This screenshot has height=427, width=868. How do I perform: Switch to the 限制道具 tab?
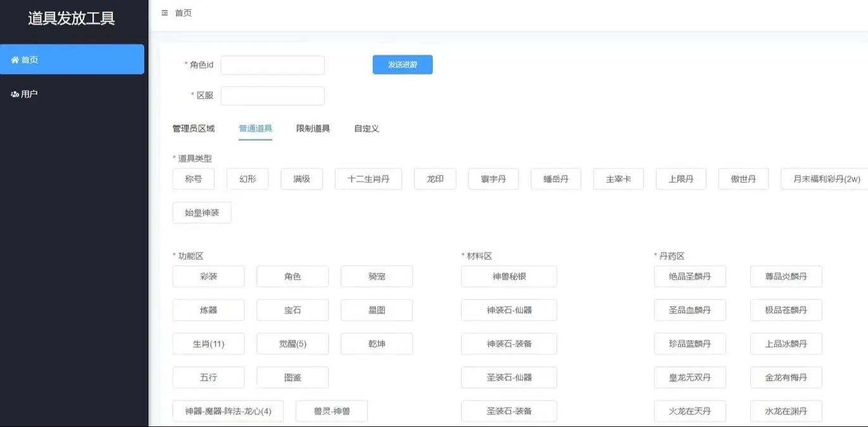pyautogui.click(x=313, y=128)
